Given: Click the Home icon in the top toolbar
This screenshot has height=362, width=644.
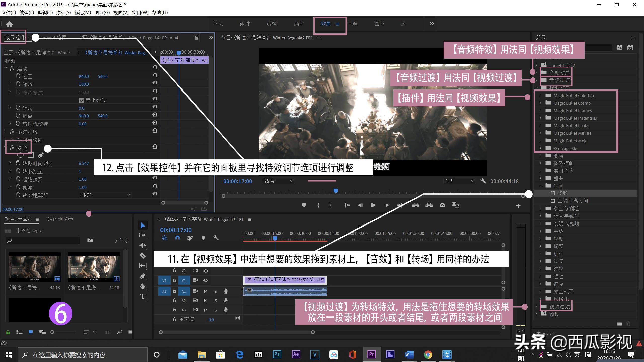Looking at the screenshot, I should 9,24.
